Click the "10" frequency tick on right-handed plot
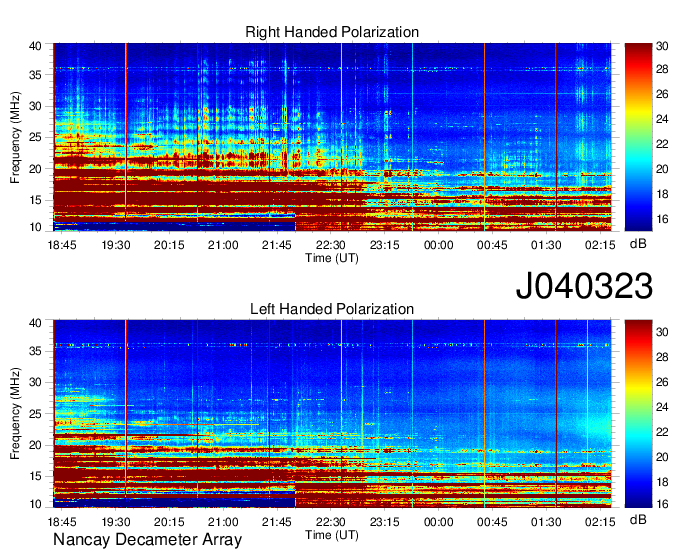 click(x=35, y=227)
